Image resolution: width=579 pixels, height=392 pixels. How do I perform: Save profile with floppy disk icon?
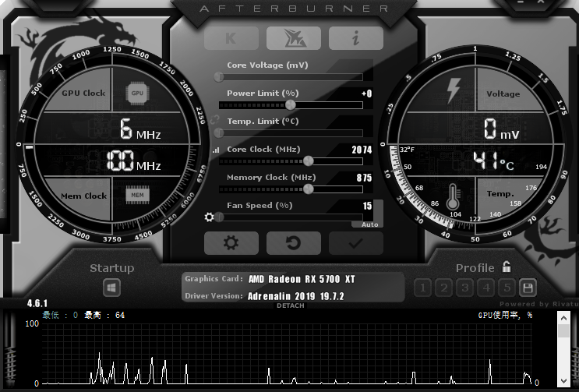[x=528, y=288]
